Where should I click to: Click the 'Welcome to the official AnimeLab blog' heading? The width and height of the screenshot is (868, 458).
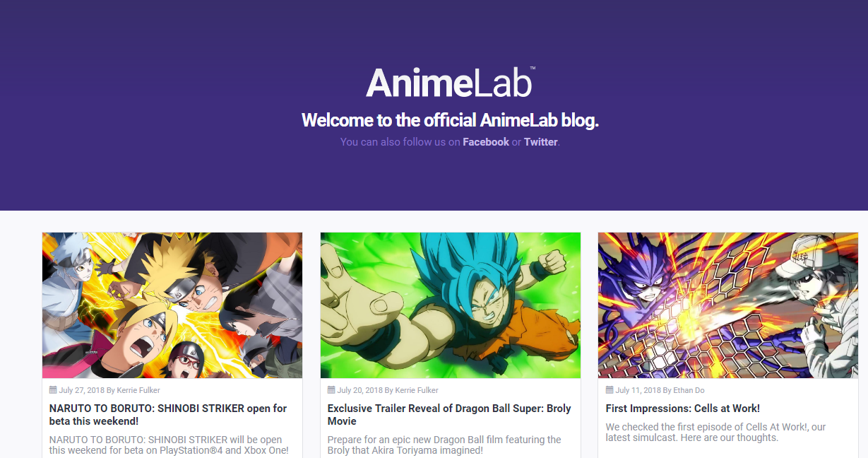pyautogui.click(x=450, y=120)
